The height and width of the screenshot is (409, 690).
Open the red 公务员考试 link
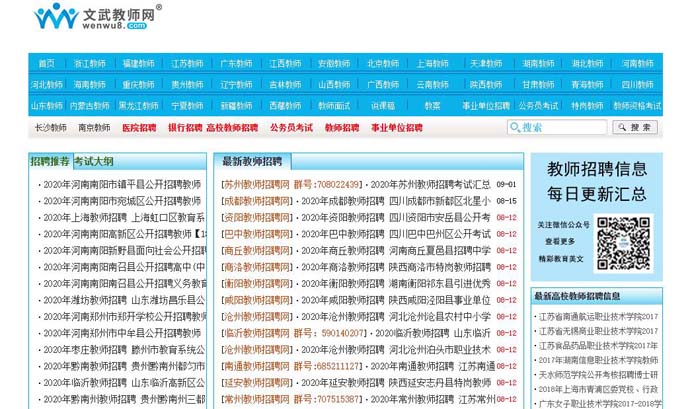click(x=290, y=128)
